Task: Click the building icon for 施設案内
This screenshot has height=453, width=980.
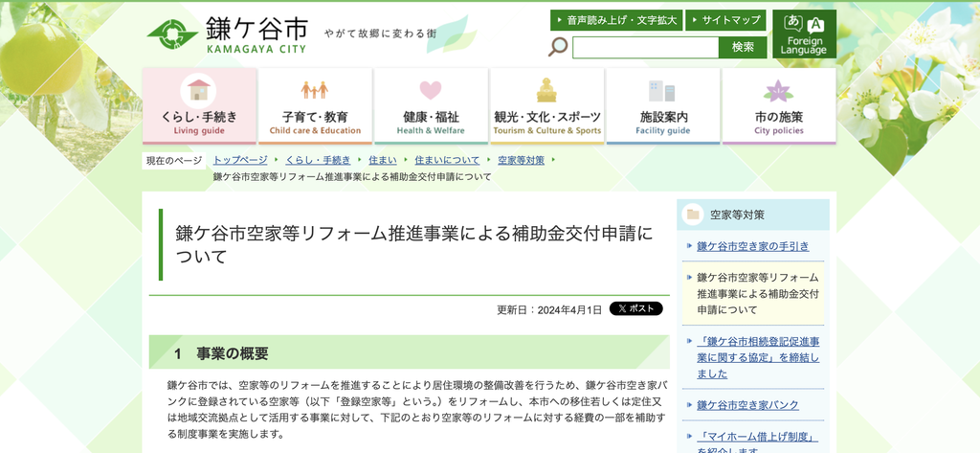Action: point(662,91)
